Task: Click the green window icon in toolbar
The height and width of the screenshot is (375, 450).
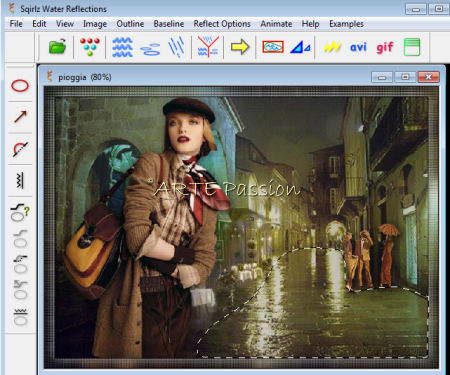Action: click(412, 47)
